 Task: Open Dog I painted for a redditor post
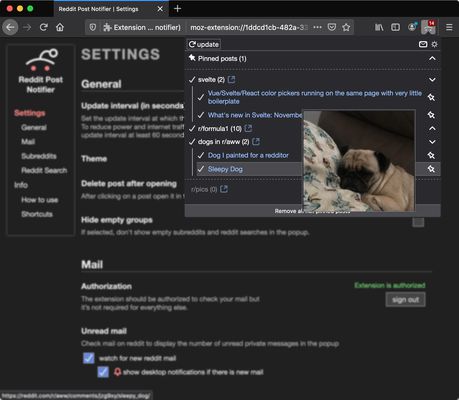point(248,155)
